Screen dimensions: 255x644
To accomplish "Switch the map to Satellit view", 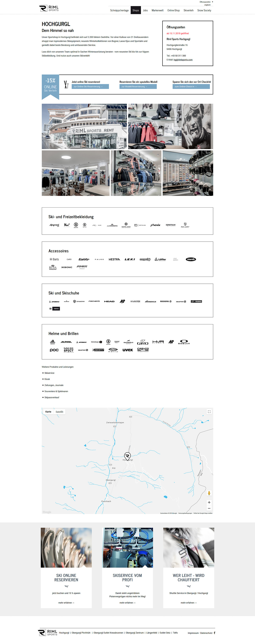I will coord(59,412).
